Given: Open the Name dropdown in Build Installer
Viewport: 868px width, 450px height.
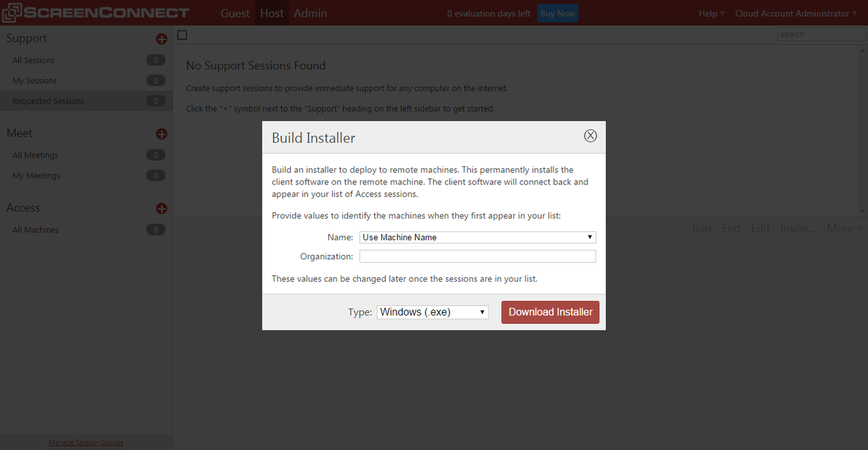Looking at the screenshot, I should [x=477, y=237].
